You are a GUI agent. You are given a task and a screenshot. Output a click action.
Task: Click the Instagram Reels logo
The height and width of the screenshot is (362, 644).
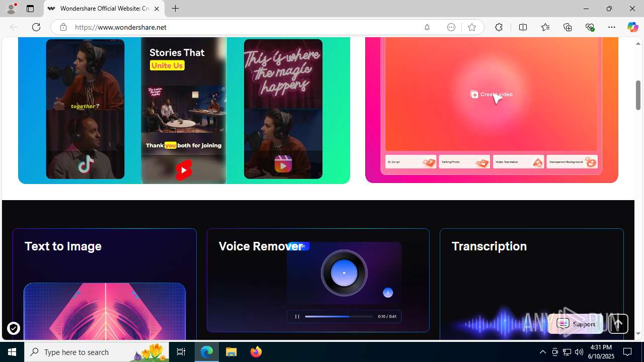tap(283, 164)
